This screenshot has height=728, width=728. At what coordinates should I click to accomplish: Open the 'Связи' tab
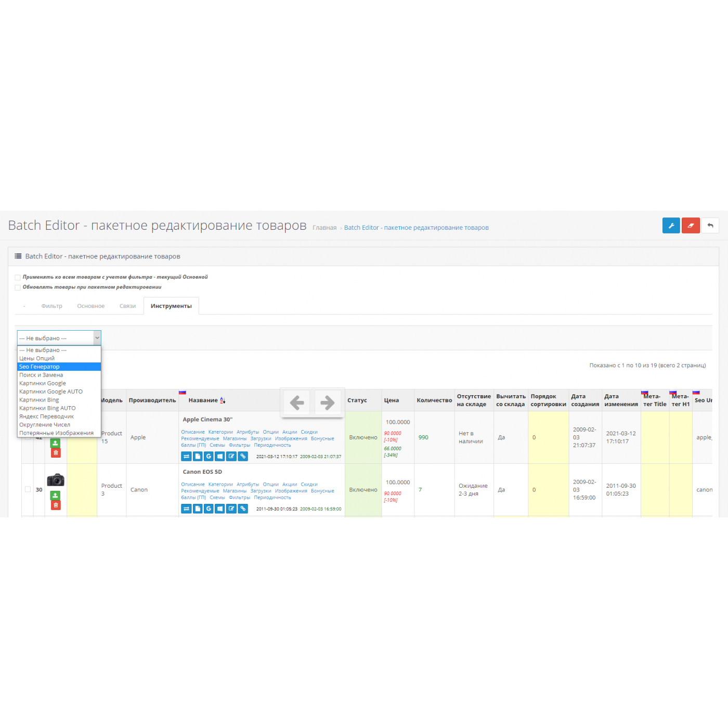click(127, 306)
